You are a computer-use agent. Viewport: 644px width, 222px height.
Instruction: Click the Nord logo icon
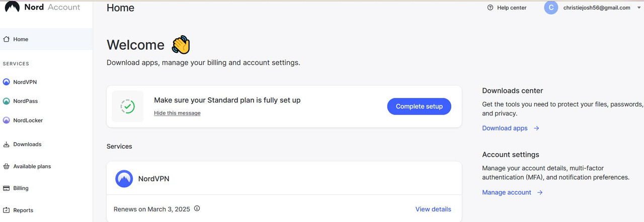click(12, 7)
